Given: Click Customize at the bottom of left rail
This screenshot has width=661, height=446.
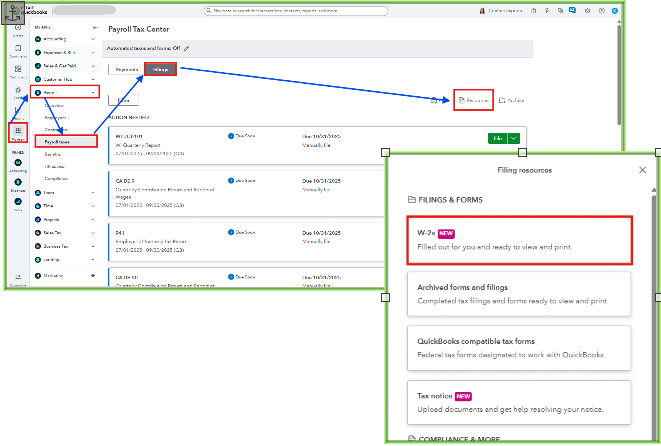Looking at the screenshot, I should tap(18, 279).
